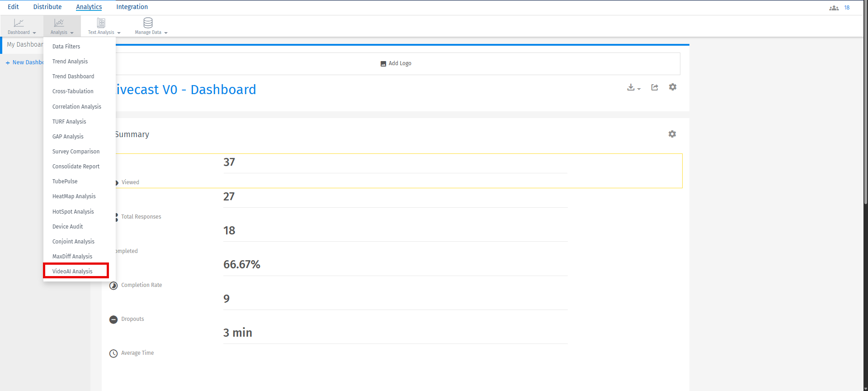Click the 66.67% completion rate value

click(x=242, y=264)
